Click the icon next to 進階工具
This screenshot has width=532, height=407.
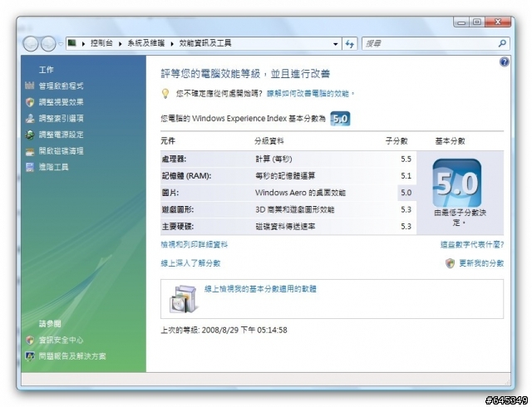(x=30, y=167)
